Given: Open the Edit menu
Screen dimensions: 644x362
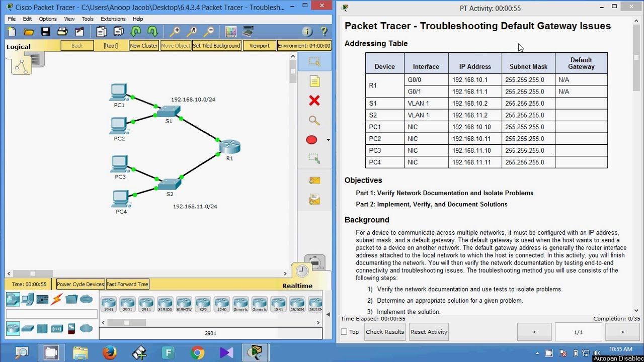Looking at the screenshot, I should tap(27, 19).
